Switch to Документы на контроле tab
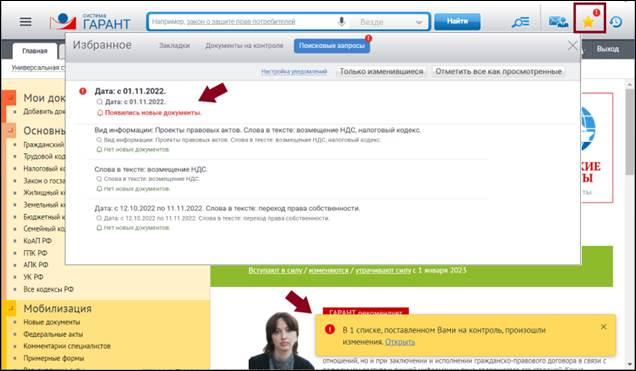Image resolution: width=636 pixels, height=371 pixels. pos(244,45)
